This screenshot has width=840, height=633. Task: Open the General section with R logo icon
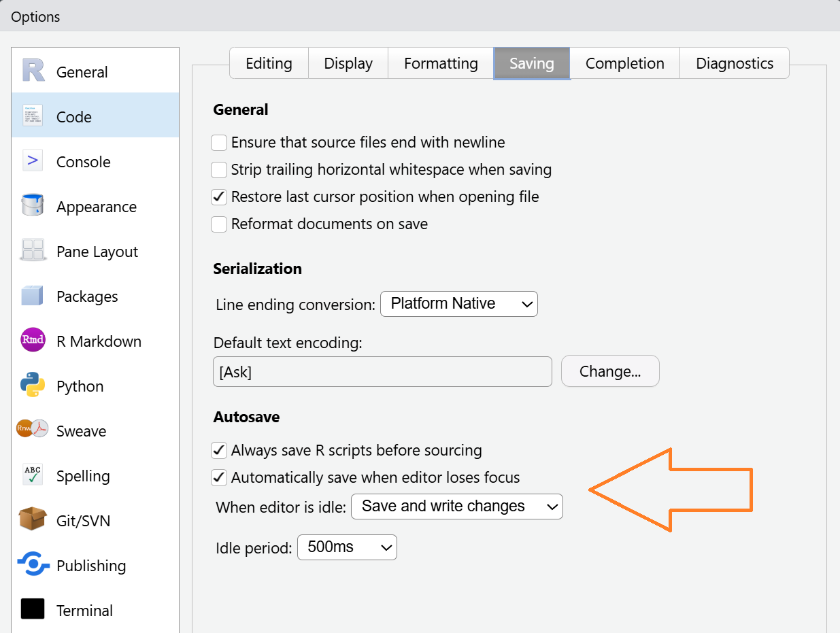[33, 71]
